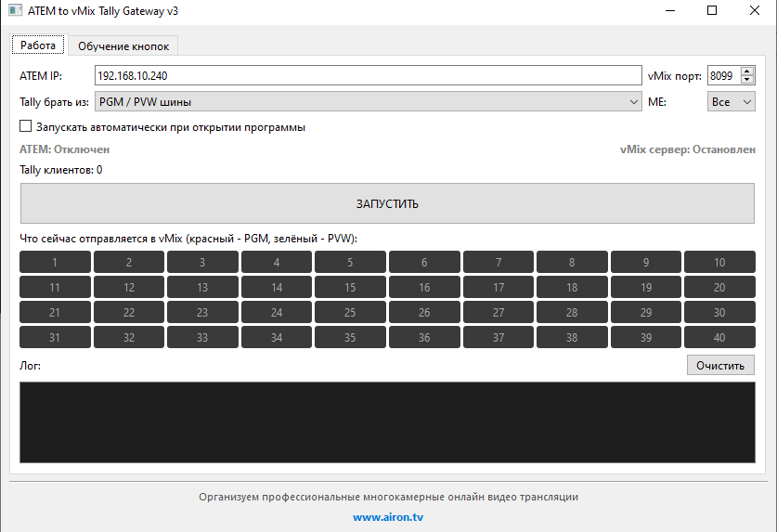Click tally indicator 6
This screenshot has height=532, width=777.
click(x=424, y=262)
